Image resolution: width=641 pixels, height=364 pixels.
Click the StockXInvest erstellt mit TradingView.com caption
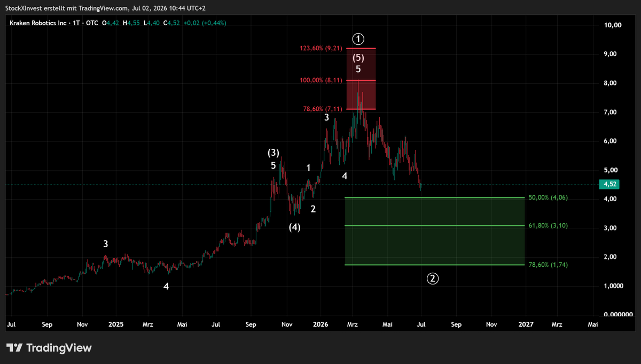67,8
